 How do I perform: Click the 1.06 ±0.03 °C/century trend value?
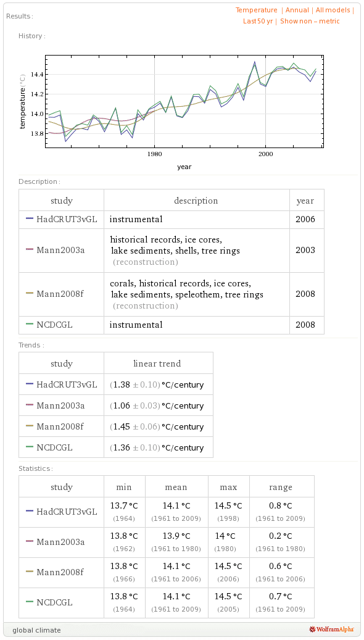157,405
